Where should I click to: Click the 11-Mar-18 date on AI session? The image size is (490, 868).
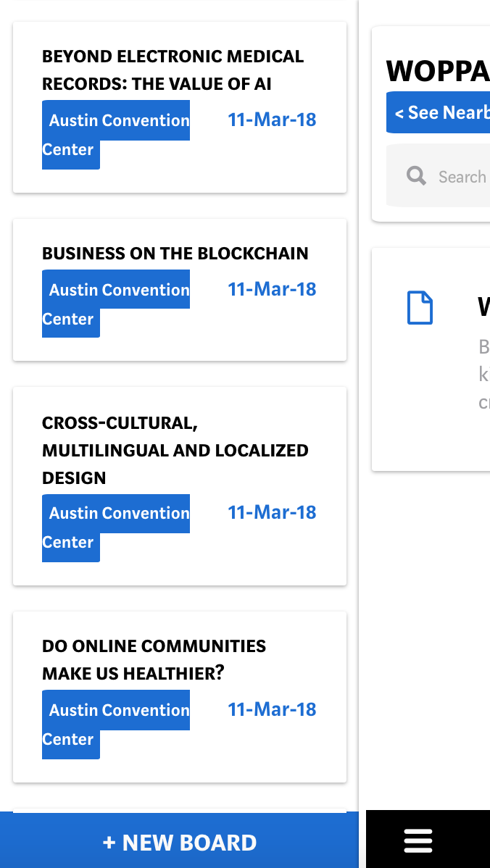point(272,120)
